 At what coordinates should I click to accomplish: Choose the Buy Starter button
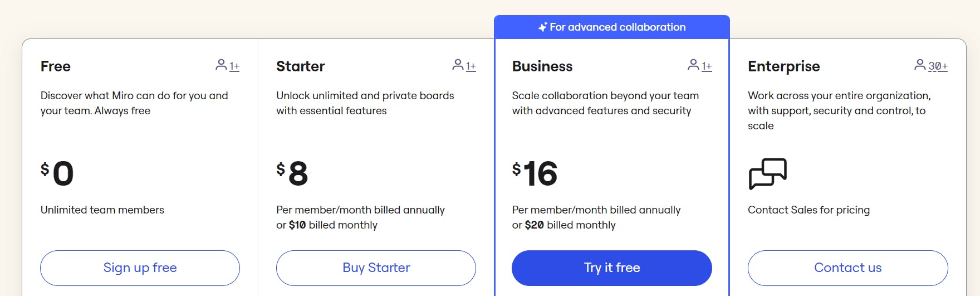(x=376, y=268)
